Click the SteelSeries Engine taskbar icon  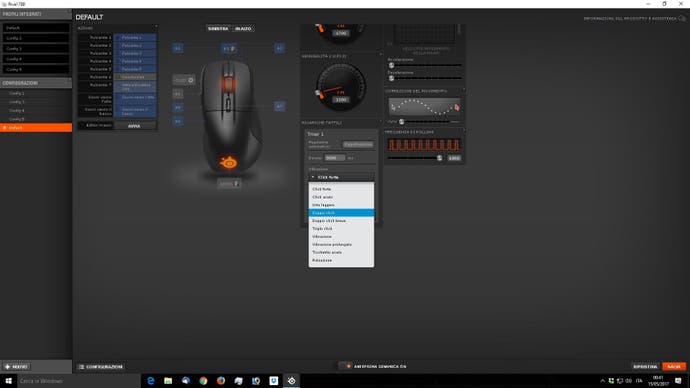[291, 381]
